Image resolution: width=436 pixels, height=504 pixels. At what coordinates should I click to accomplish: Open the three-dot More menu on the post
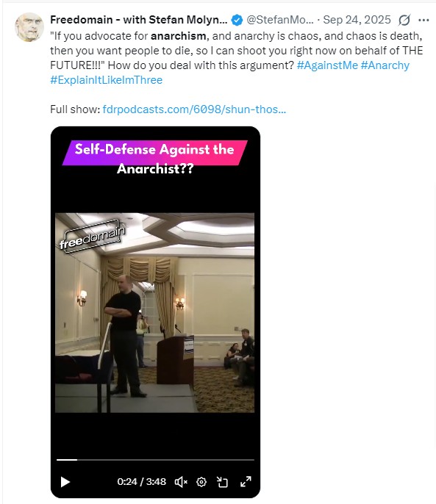tap(424, 20)
